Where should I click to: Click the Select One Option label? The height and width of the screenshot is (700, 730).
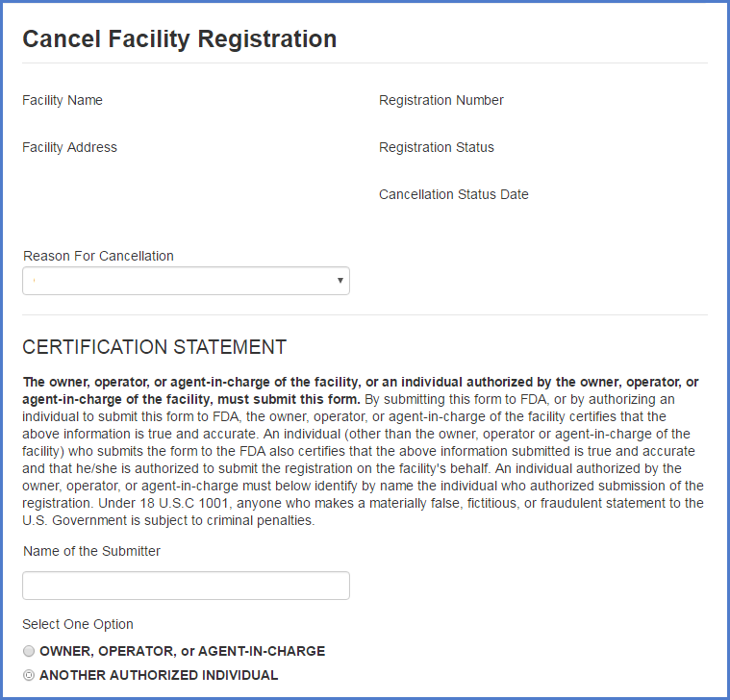click(78, 624)
